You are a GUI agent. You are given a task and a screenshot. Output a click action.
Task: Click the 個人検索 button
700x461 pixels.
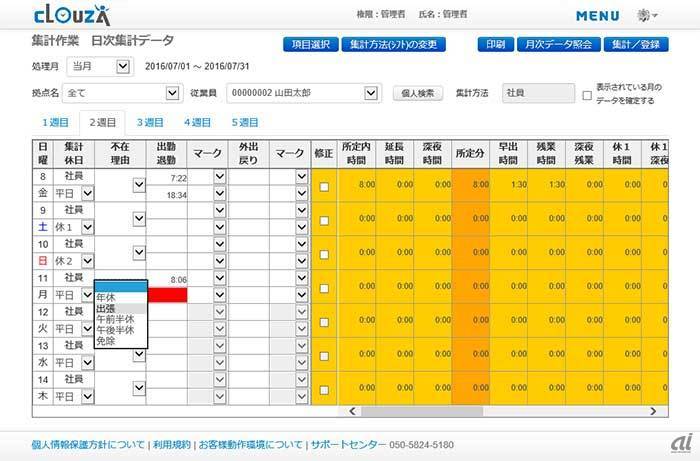click(x=417, y=94)
